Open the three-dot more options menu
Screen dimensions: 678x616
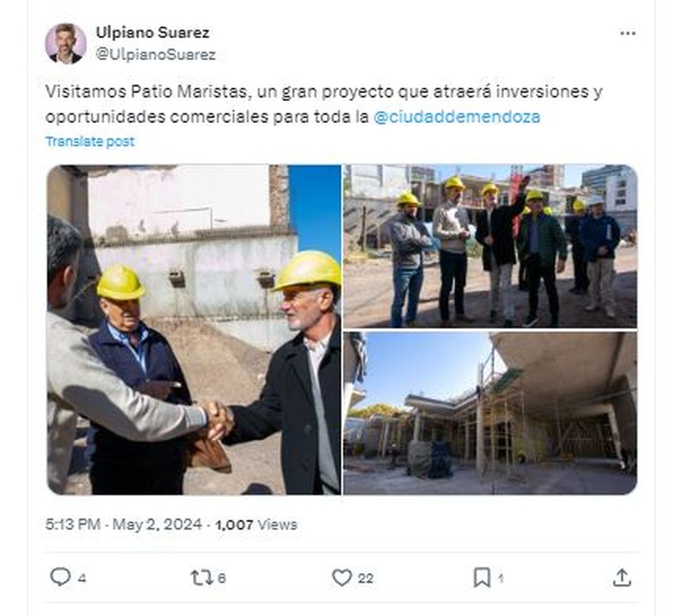pyautogui.click(x=628, y=34)
